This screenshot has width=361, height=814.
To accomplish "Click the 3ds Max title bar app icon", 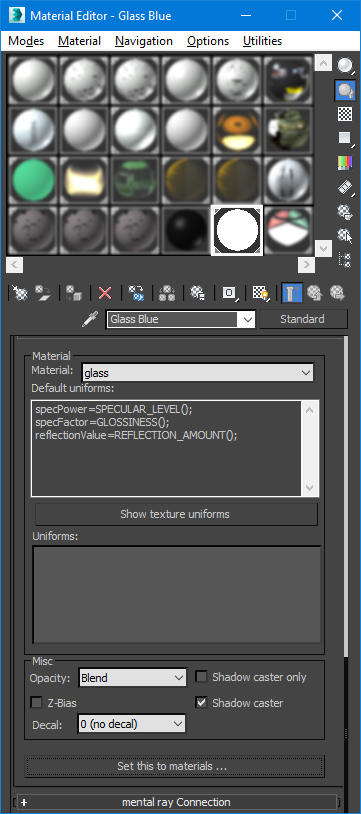I will (16, 15).
